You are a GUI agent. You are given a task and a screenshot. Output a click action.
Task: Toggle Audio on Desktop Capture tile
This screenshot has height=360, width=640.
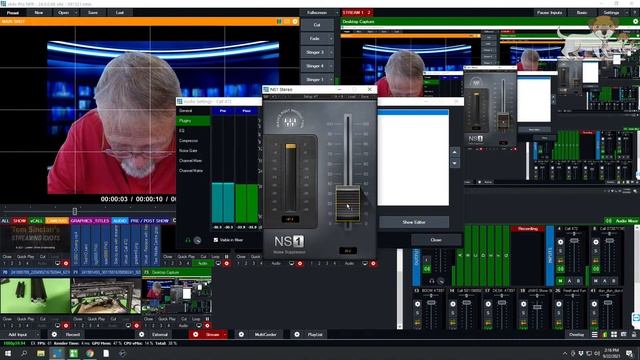point(183,325)
